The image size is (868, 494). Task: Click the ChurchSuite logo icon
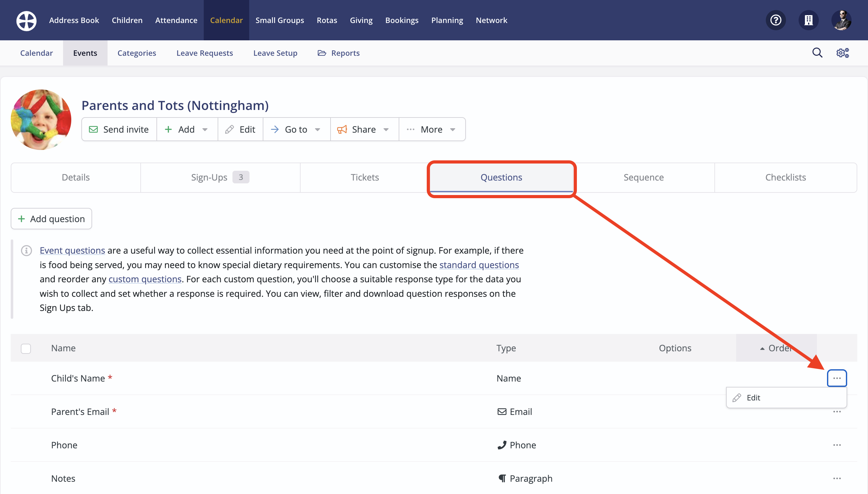(26, 20)
